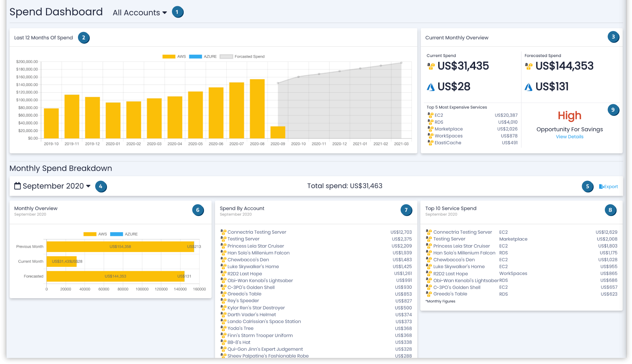The image size is (632, 364).
Task: Toggle AZURE legend swatch in 12-month chart
Action: [x=195, y=57]
